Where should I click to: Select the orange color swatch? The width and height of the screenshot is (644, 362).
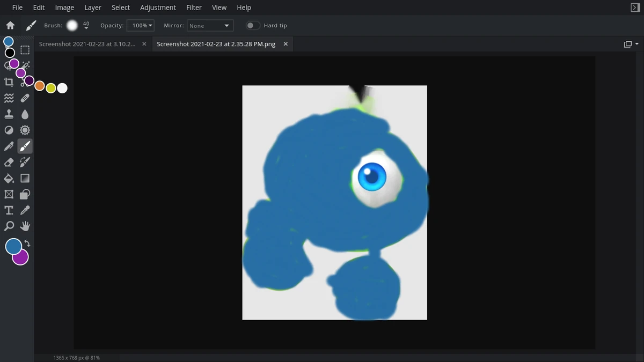point(39,85)
